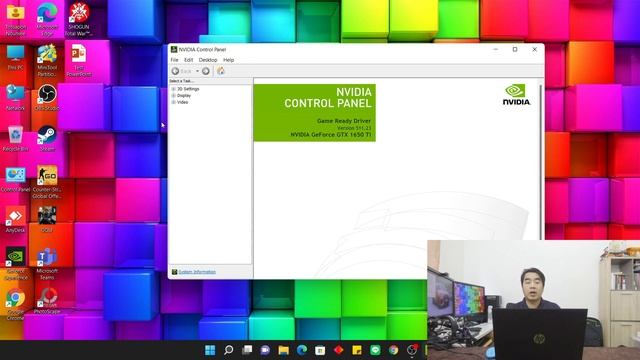This screenshot has width=640, height=360.
Task: Select the Google Chrome desktop shortcut
Action: coord(16,304)
